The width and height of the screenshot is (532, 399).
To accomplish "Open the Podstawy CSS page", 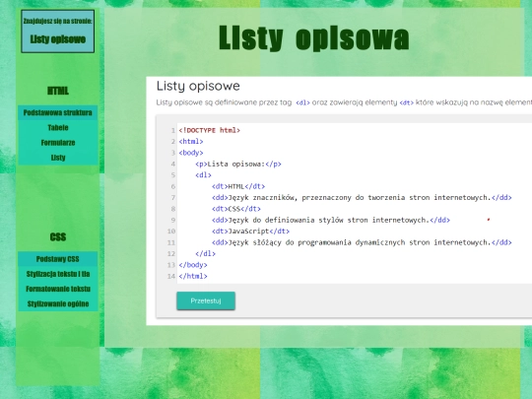I will (x=58, y=259).
